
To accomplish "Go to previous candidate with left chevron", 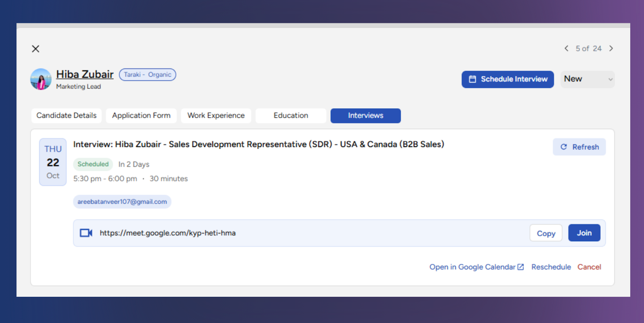I will coord(566,48).
